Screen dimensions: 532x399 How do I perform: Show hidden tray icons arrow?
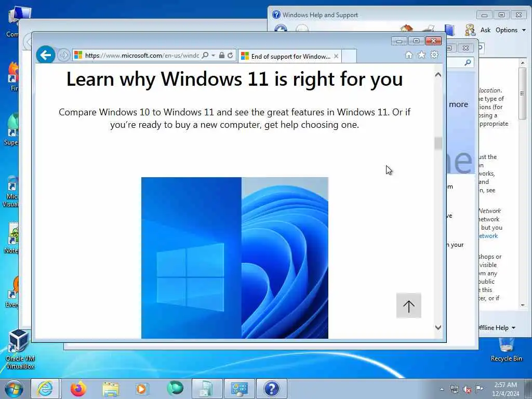[x=442, y=389]
